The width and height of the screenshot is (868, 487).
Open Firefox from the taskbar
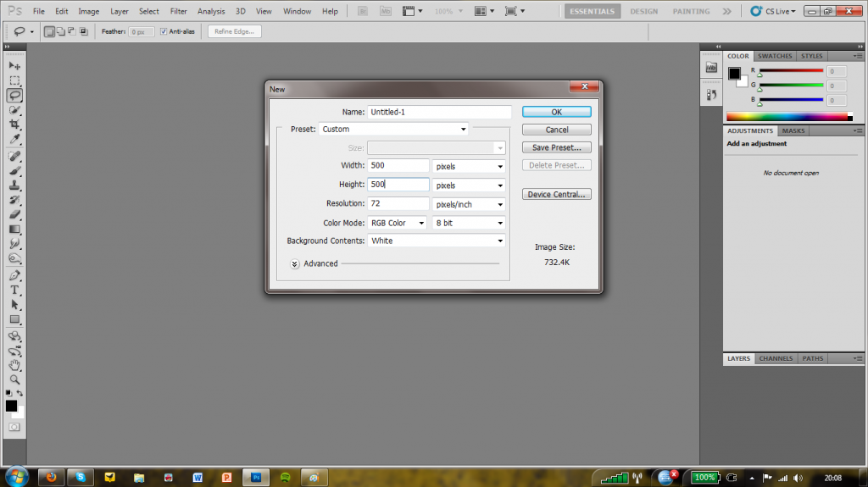coord(52,477)
